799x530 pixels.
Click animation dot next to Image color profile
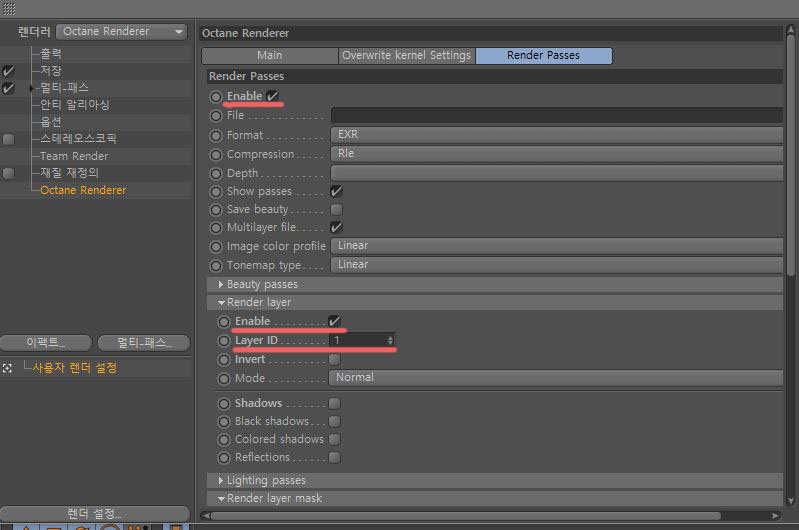[216, 247]
